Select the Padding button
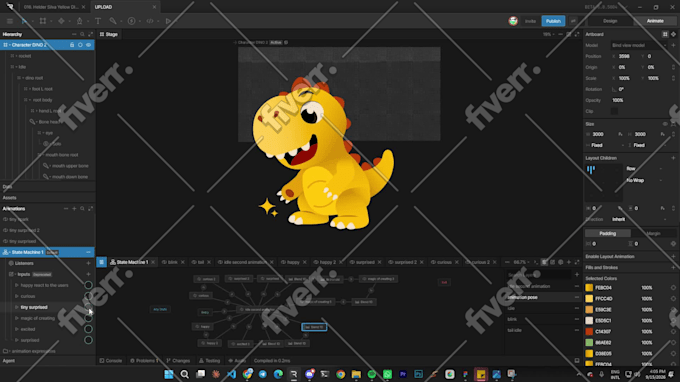The width and height of the screenshot is (680, 382). [x=608, y=233]
